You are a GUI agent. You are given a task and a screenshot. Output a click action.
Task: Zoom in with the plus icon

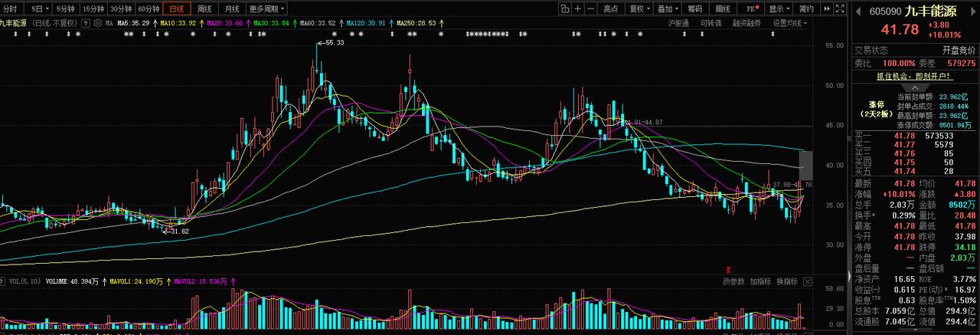(x=578, y=8)
